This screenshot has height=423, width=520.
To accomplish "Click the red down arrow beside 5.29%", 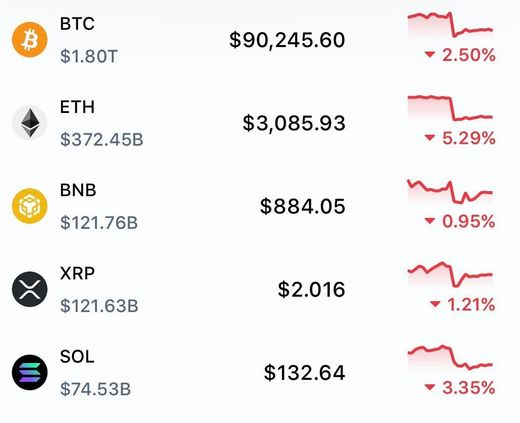I will click(x=430, y=137).
